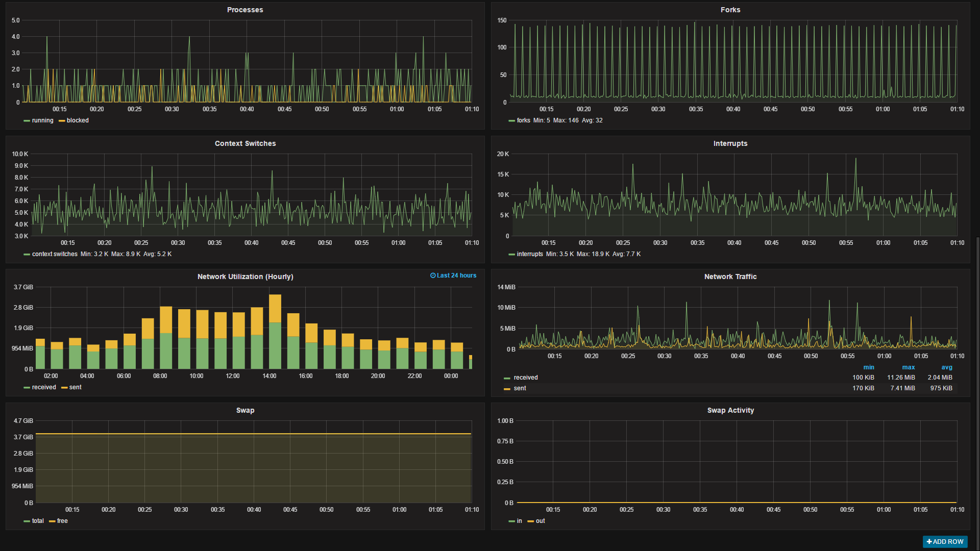
Task: Click the ADD ROW button
Action: (945, 542)
